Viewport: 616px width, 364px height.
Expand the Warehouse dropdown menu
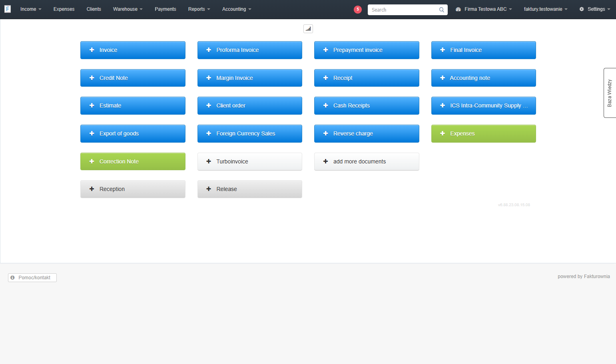[x=128, y=9]
